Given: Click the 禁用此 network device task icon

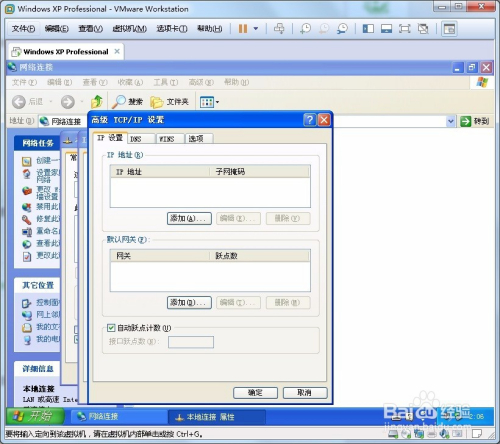Looking at the screenshot, I should point(27,207).
